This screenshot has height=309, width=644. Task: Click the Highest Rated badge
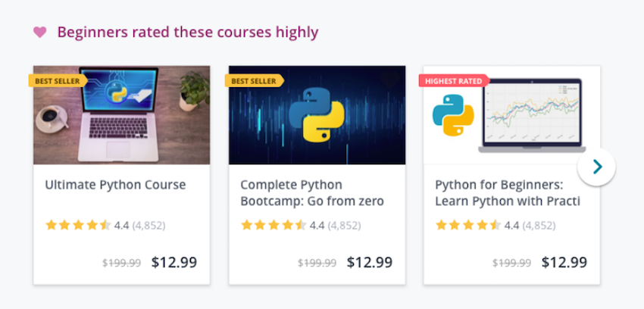pyautogui.click(x=453, y=80)
